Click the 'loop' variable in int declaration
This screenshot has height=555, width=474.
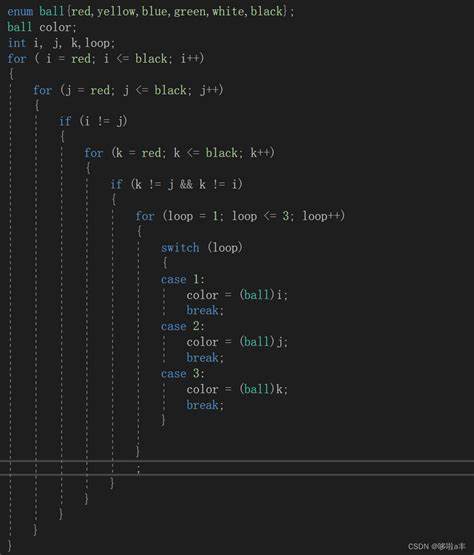pyautogui.click(x=98, y=43)
